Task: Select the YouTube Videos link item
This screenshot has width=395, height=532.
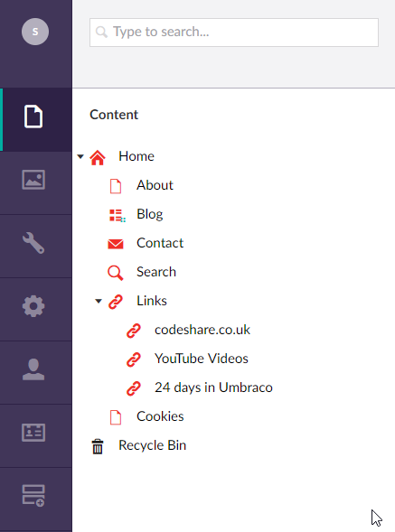Action: tap(202, 359)
